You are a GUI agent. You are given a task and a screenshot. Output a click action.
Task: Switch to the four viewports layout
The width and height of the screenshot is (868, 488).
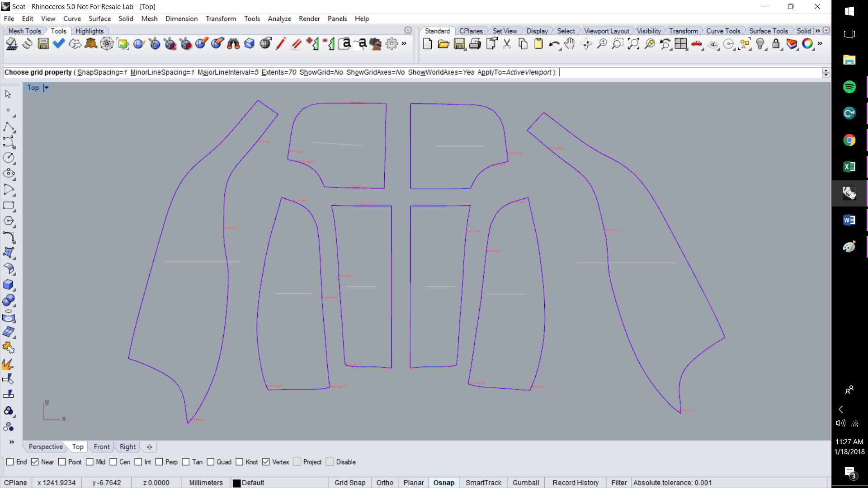coord(682,44)
